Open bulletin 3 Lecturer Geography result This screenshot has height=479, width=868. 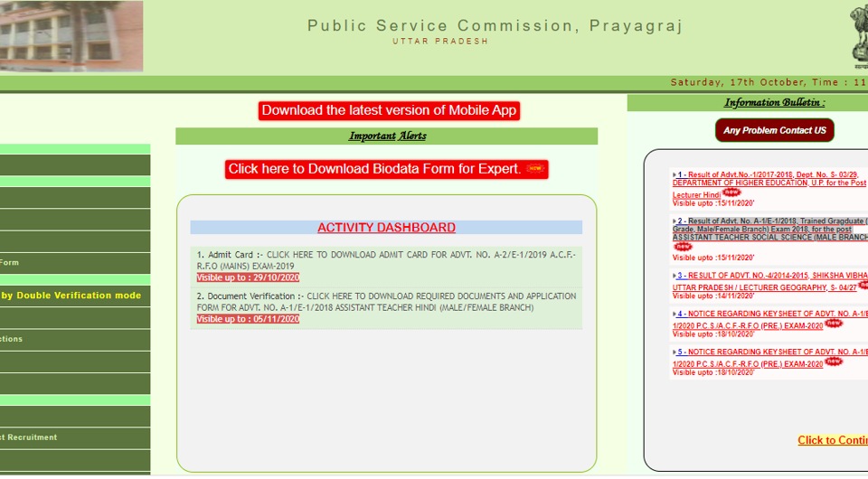[x=770, y=281]
